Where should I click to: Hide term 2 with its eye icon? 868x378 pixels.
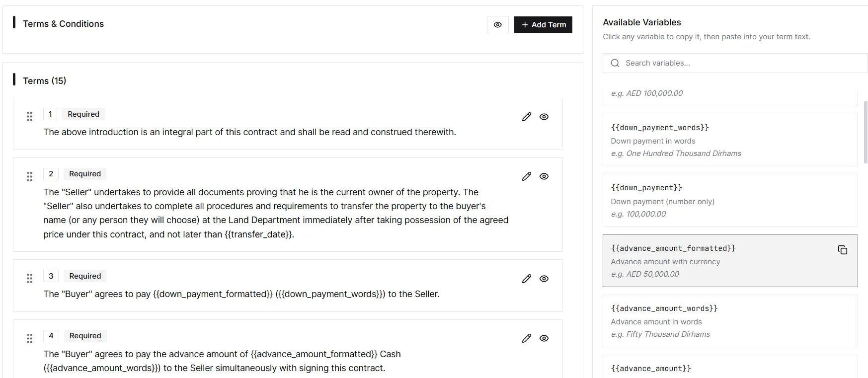click(544, 176)
